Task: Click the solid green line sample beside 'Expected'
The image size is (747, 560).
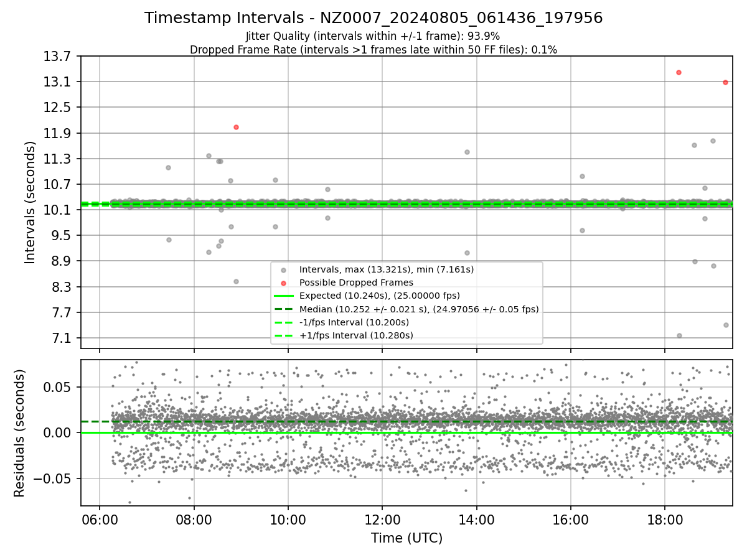Action: [284, 296]
